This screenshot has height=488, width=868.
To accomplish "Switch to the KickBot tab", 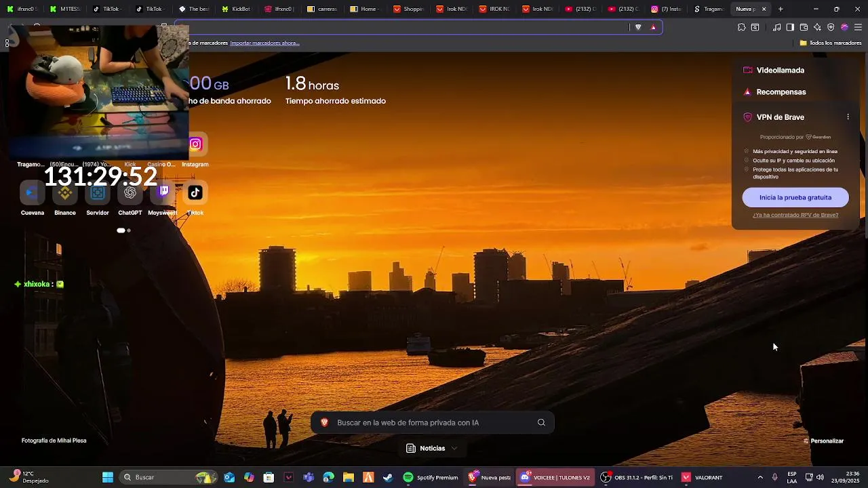I will 237,9.
